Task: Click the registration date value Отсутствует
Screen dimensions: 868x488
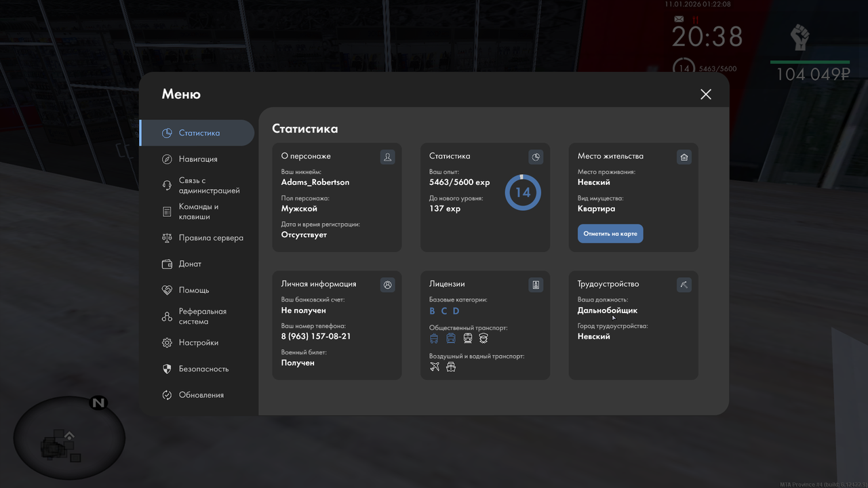Action: [x=304, y=235]
